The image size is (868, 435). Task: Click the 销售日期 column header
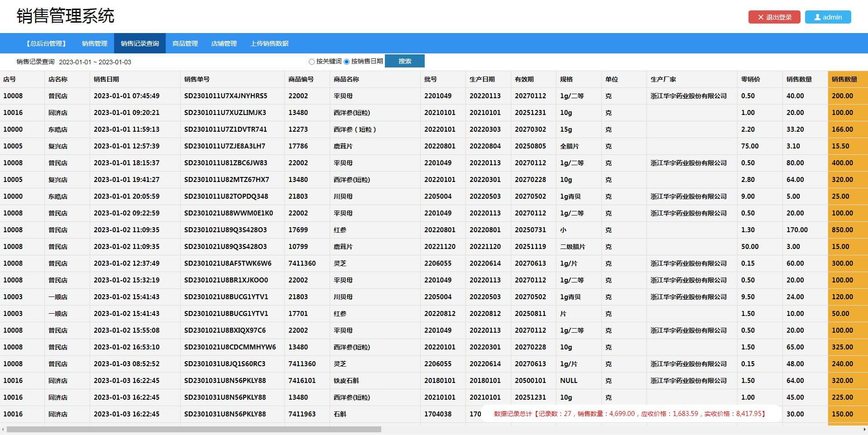click(106, 79)
